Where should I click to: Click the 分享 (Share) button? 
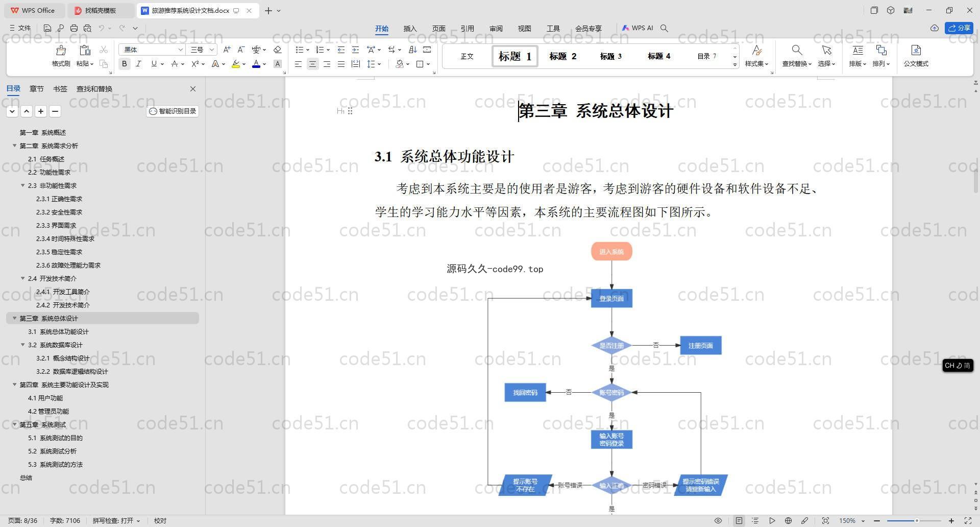pos(959,28)
